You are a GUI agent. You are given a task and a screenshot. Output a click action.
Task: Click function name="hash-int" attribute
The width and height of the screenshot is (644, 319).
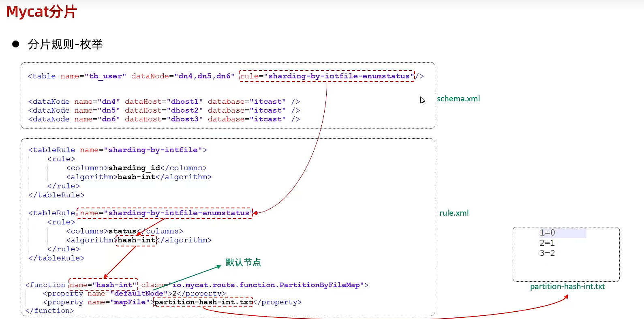[x=103, y=285]
